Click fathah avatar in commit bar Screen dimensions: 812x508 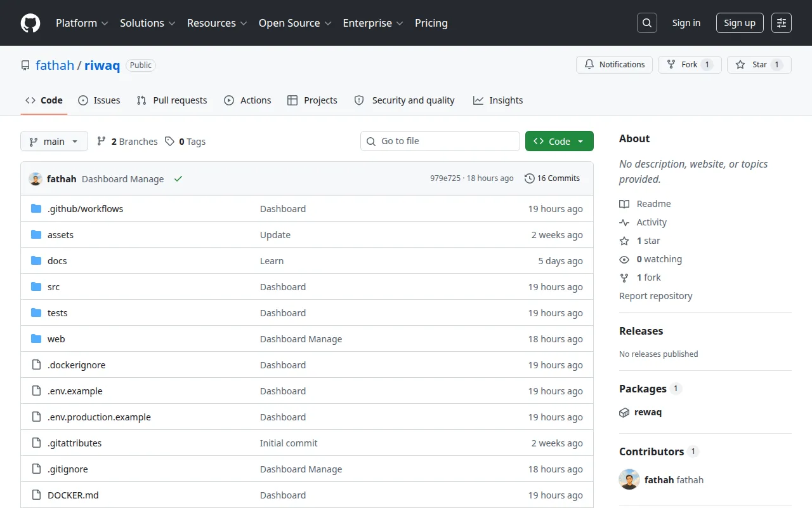pos(36,178)
